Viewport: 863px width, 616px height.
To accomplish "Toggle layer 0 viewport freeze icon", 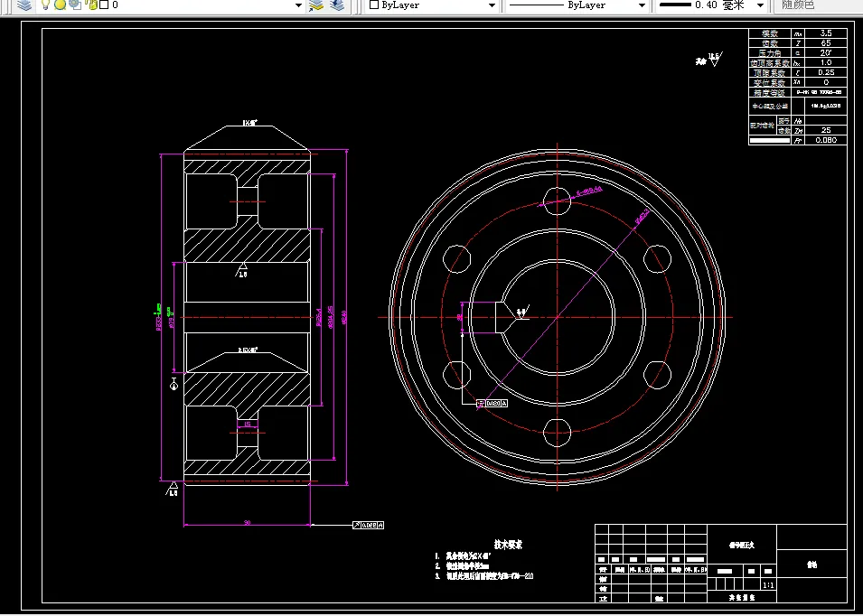I will [75, 5].
